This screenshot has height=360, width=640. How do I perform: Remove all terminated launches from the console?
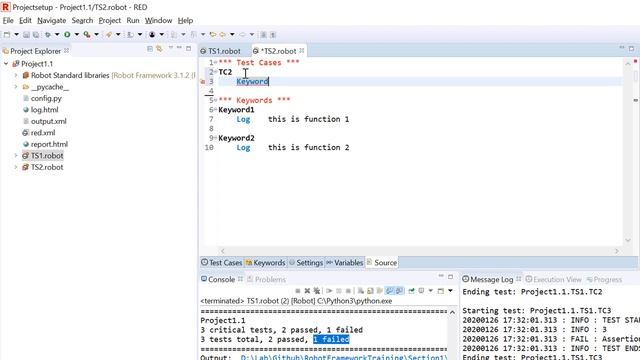click(x=317, y=291)
